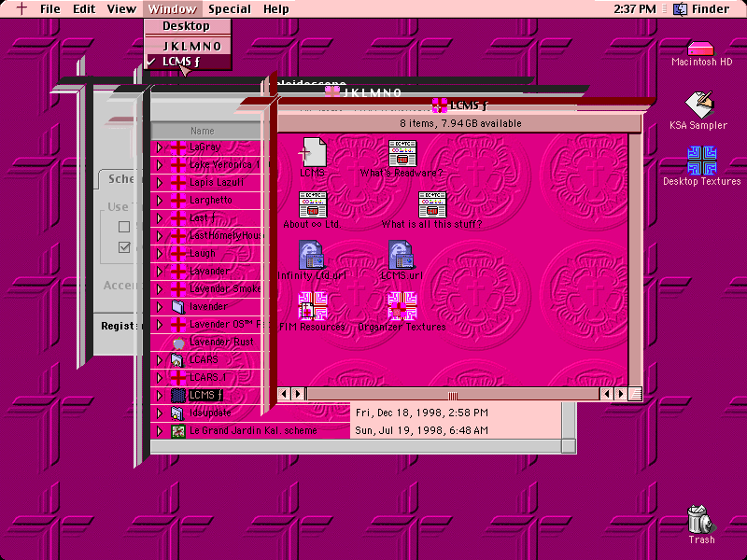The image size is (747, 560).
Task: Select the LCMS.url shortcut icon
Action: 402,255
